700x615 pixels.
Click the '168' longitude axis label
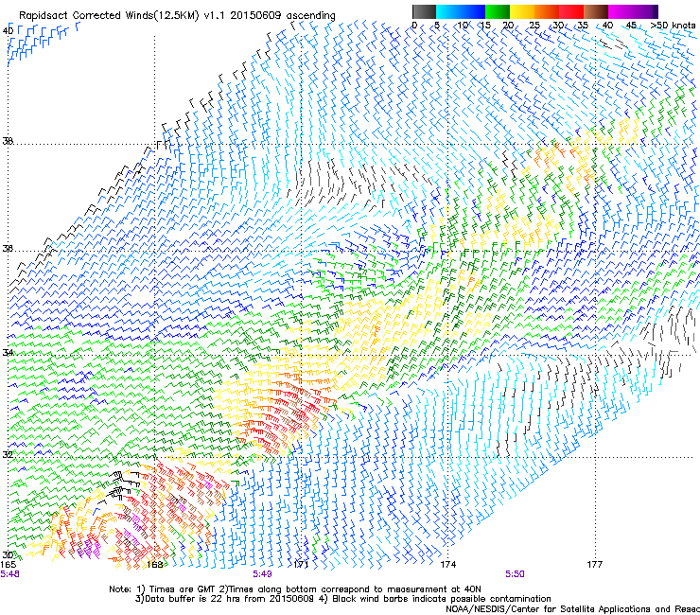coord(155,564)
